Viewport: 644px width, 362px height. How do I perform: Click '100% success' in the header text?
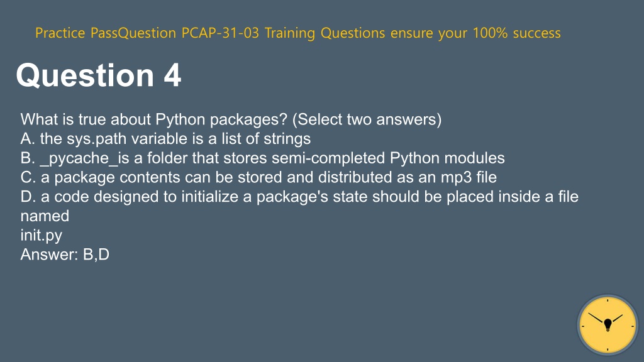pyautogui.click(x=517, y=33)
